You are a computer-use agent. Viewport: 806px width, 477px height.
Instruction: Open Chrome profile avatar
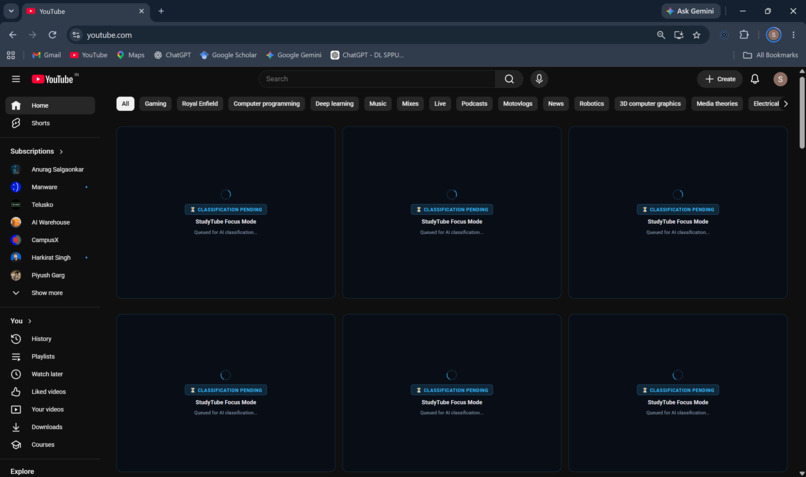pyautogui.click(x=774, y=35)
